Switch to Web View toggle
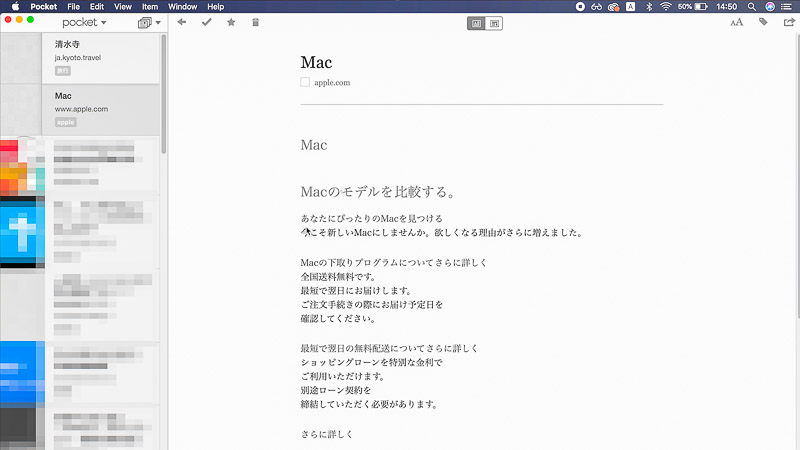800x450 pixels. point(494,23)
